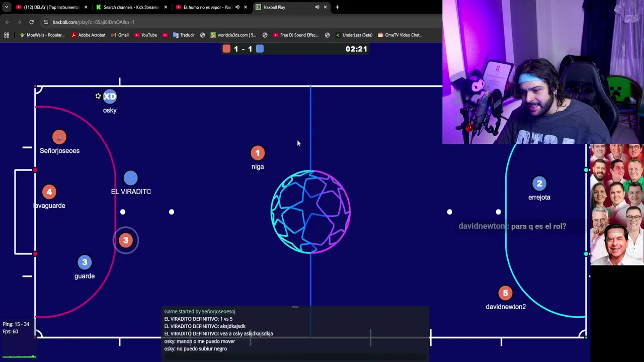Viewport: 644px width, 362px height.
Task: Close the Search channels Kick tab
Action: (166, 7)
